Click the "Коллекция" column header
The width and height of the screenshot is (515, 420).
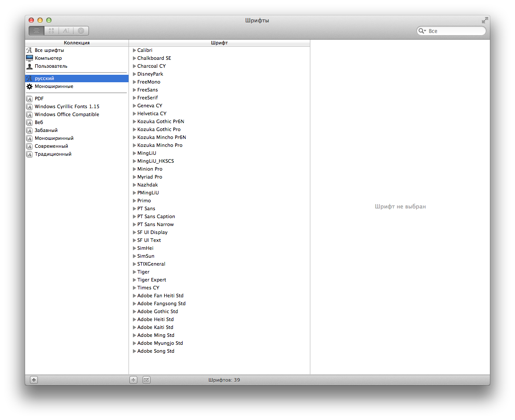click(77, 43)
